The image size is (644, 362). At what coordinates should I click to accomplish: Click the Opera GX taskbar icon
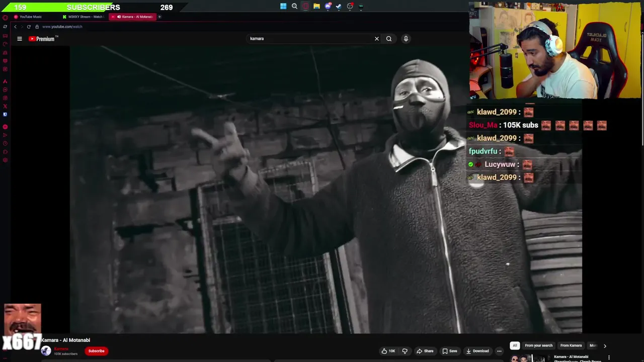(x=305, y=7)
